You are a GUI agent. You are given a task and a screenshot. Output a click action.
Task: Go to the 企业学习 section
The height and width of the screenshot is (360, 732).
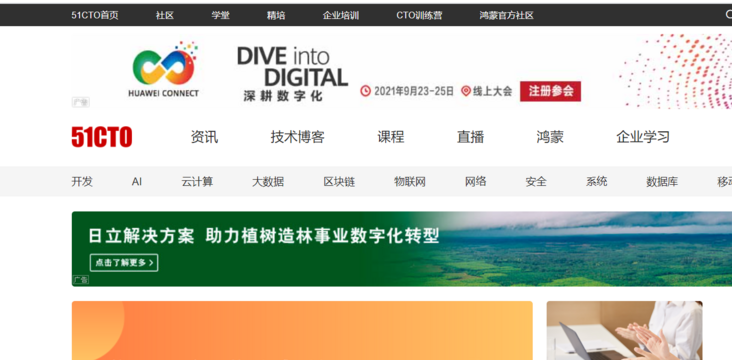pyautogui.click(x=643, y=137)
